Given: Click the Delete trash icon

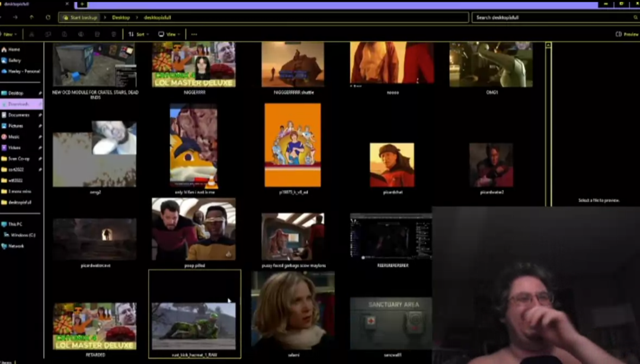Looking at the screenshot, I should click(x=113, y=34).
